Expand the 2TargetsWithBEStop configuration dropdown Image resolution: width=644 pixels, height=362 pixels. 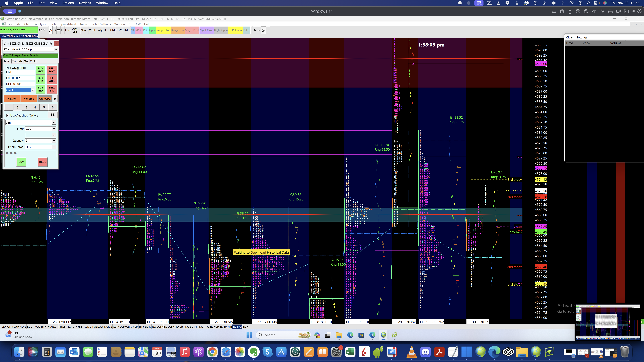tap(56, 50)
